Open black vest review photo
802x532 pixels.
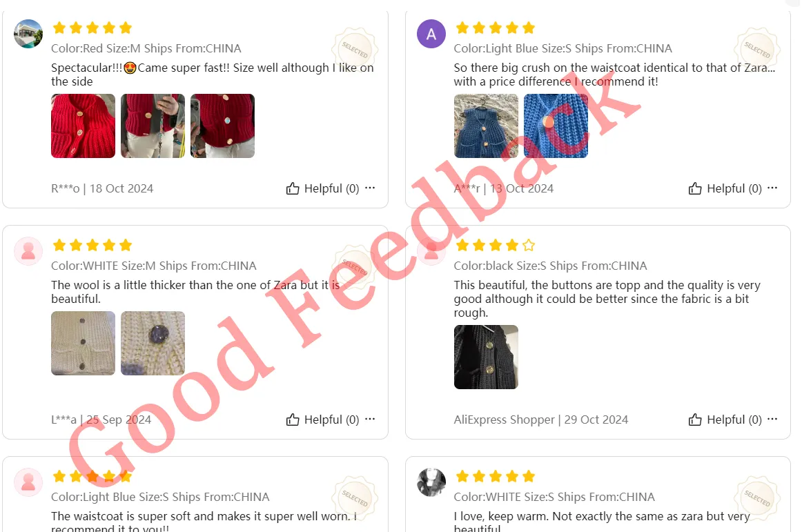tap(486, 357)
